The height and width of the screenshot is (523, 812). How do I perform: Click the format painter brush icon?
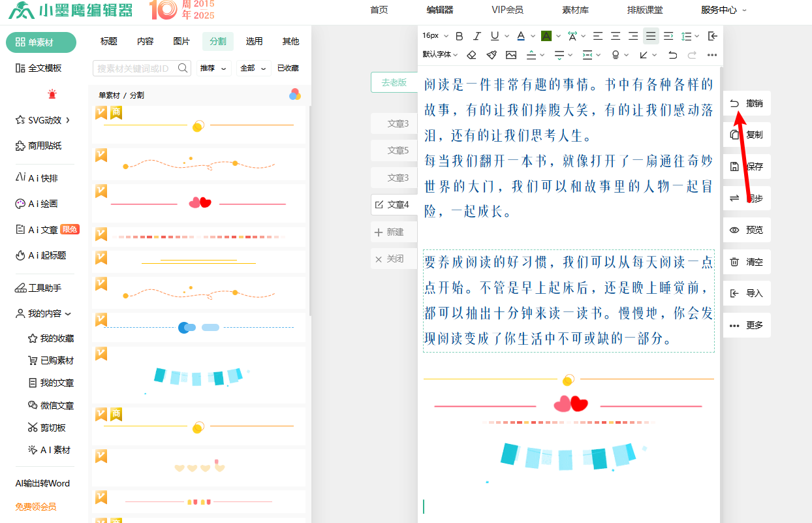[x=492, y=55]
